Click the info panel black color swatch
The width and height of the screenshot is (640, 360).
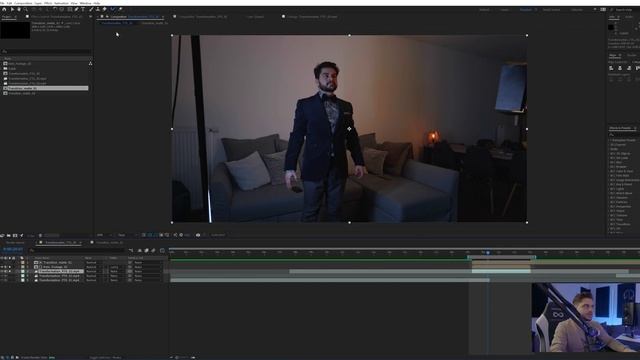[611, 27]
